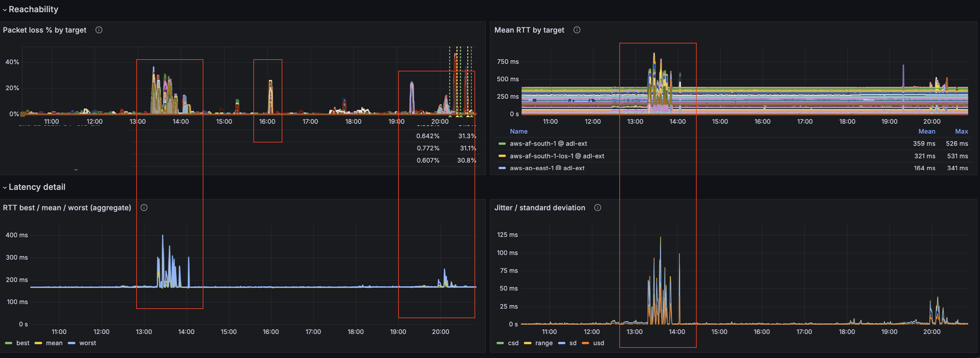The height and width of the screenshot is (358, 980).
Task: Open info icon for Mean RTT panel
Action: tap(577, 30)
